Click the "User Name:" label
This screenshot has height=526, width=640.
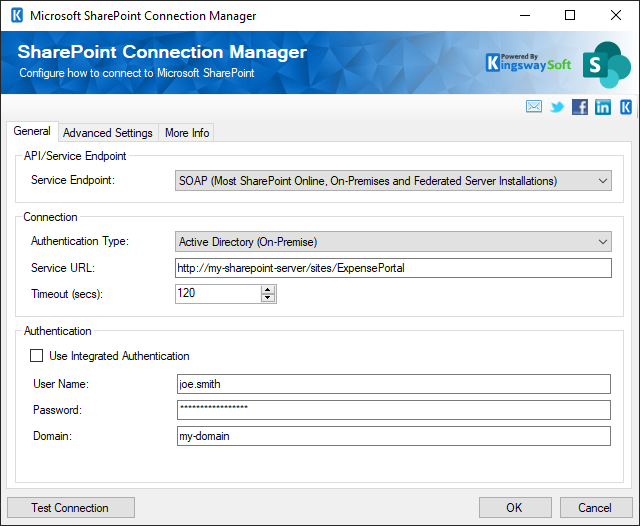point(61,384)
